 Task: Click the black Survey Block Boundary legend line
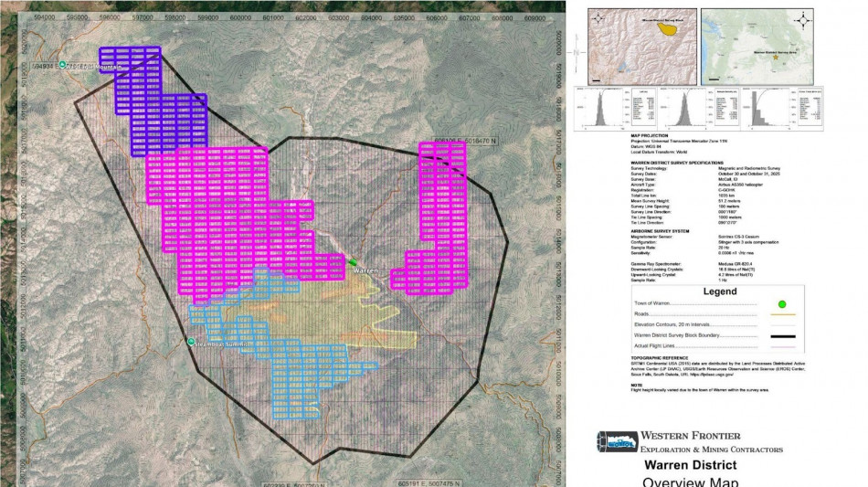[781, 337]
